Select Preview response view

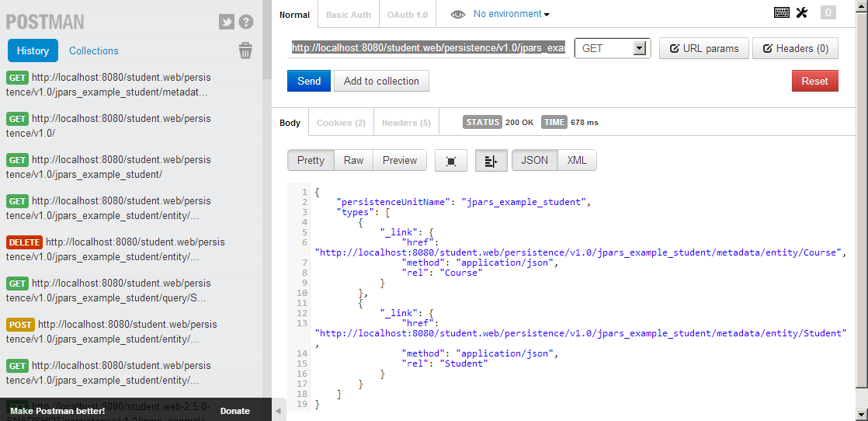400,160
